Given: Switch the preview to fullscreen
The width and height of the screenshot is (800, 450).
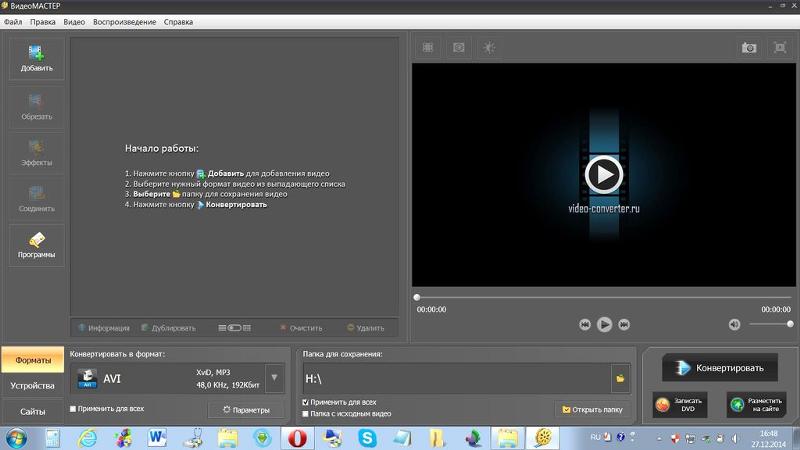Looking at the screenshot, I should point(780,47).
